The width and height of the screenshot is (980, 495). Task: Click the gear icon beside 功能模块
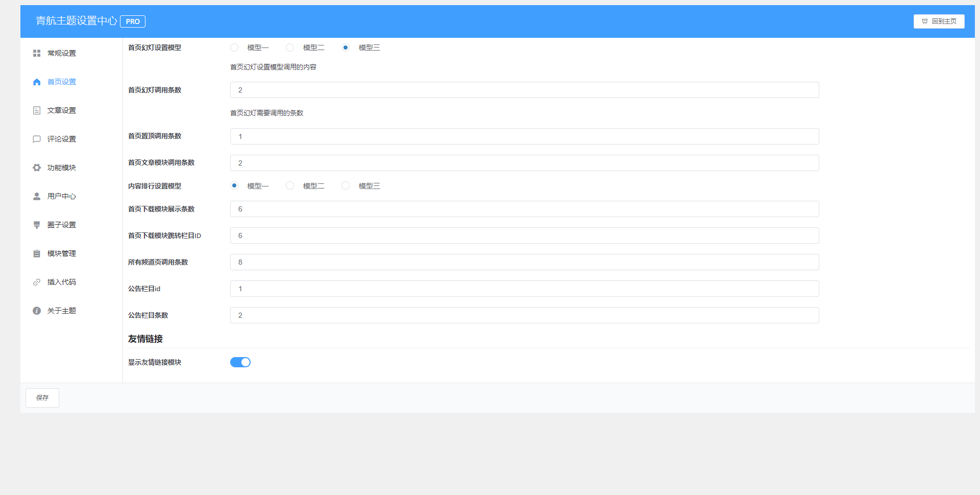(x=37, y=168)
